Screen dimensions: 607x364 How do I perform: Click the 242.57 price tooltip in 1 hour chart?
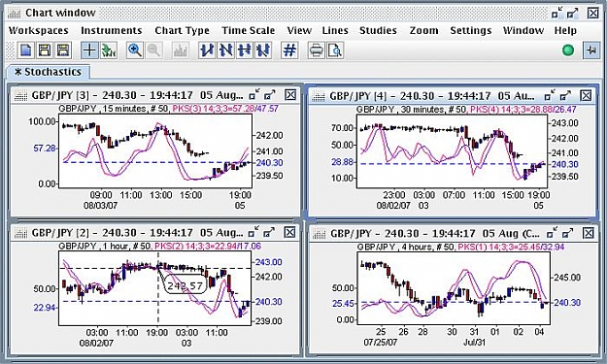click(x=185, y=286)
